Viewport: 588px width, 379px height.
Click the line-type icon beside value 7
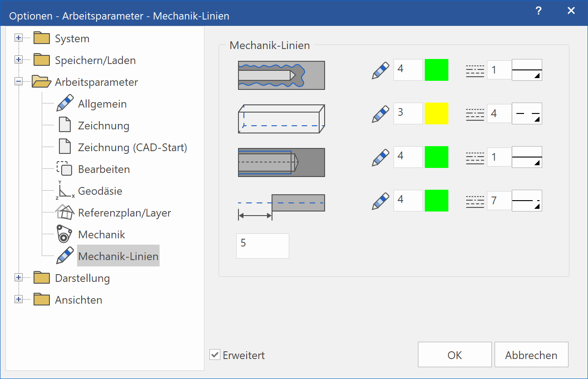475,201
